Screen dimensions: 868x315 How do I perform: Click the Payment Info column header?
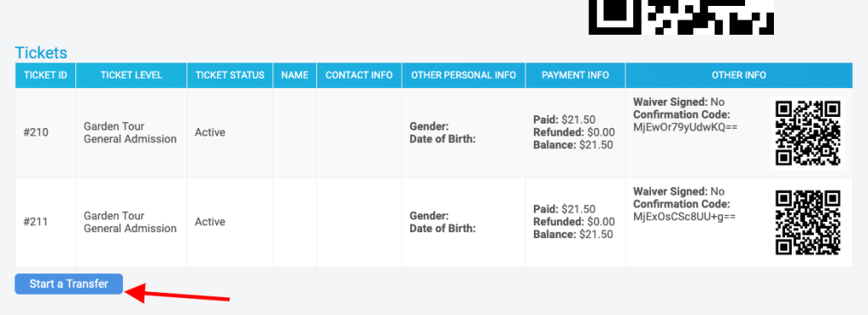pos(576,75)
